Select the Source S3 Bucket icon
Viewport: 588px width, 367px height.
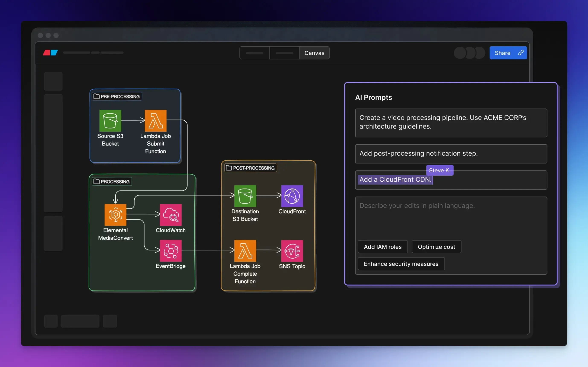pyautogui.click(x=110, y=121)
